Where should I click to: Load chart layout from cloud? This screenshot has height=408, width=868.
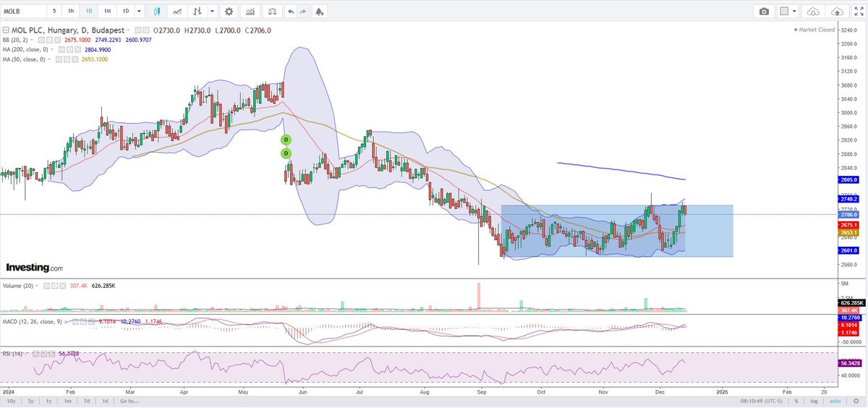[814, 12]
